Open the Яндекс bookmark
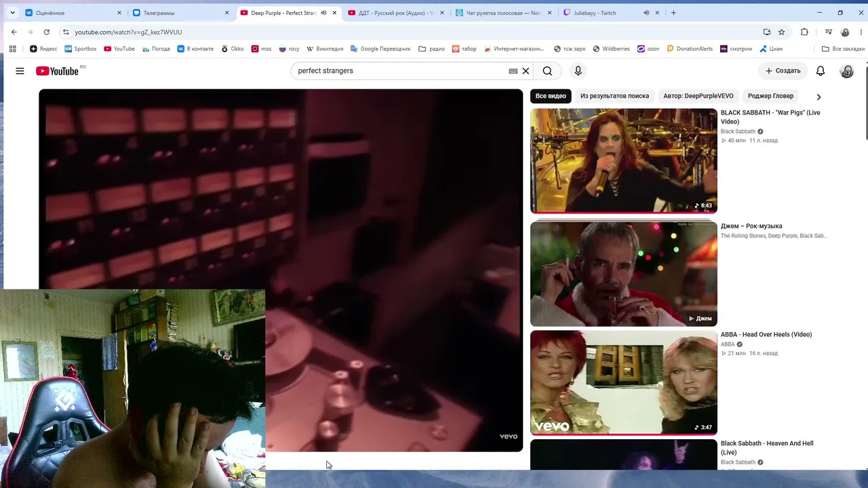Image resolution: width=868 pixels, height=488 pixels. pyautogui.click(x=43, y=49)
